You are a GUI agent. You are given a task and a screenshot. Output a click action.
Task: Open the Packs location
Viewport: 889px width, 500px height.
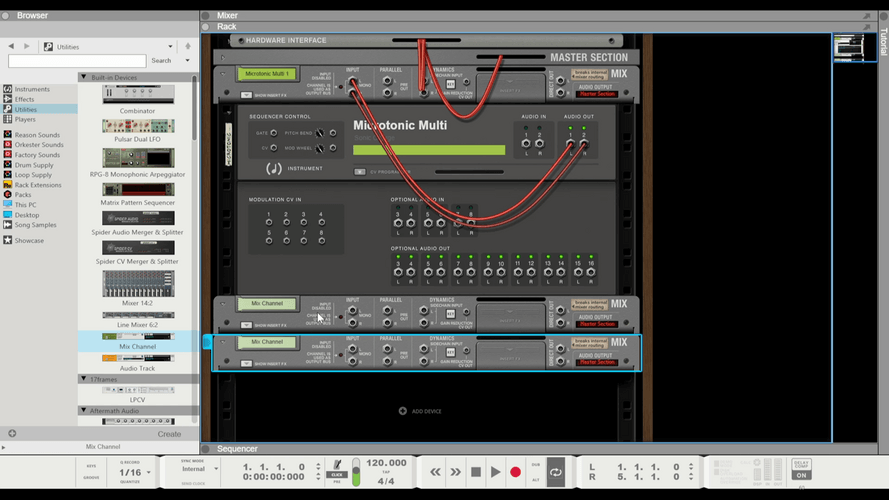[23, 194]
